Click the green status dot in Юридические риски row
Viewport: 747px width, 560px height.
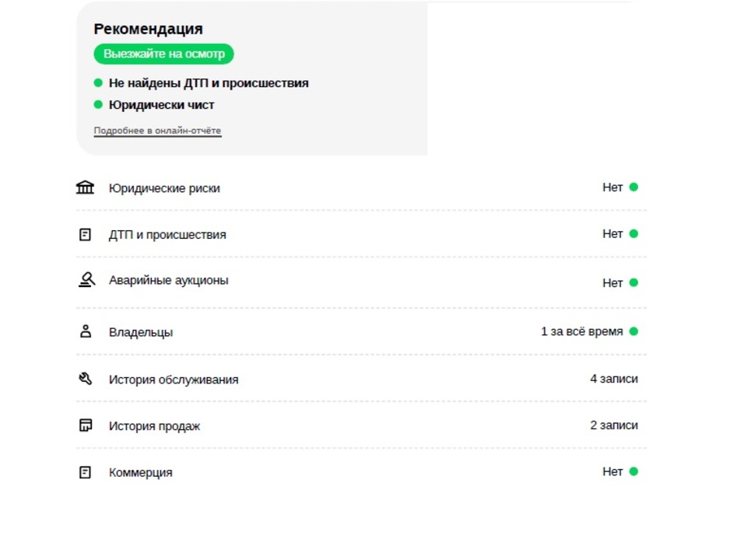coord(633,187)
